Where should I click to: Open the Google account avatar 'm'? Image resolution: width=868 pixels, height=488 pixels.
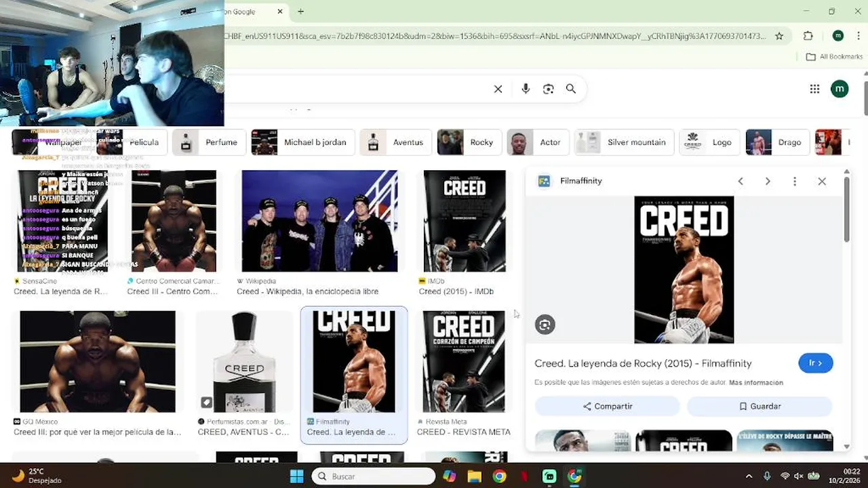(840, 89)
